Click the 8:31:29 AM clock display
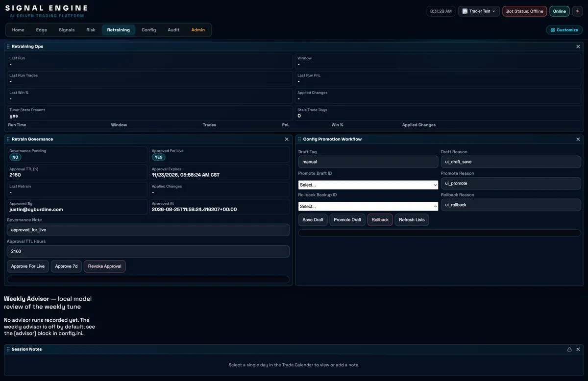588x381 pixels. [441, 11]
